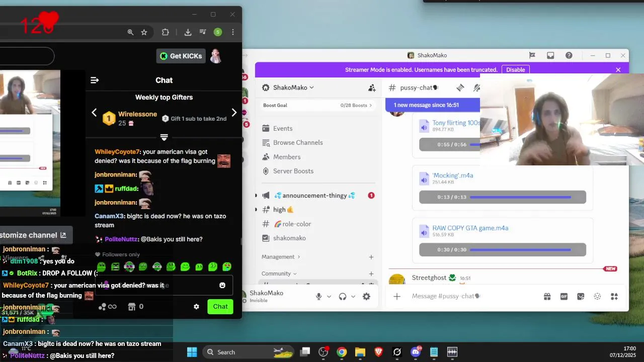
Task: Open 'Mocking'.m4a file link
Action: (x=453, y=175)
